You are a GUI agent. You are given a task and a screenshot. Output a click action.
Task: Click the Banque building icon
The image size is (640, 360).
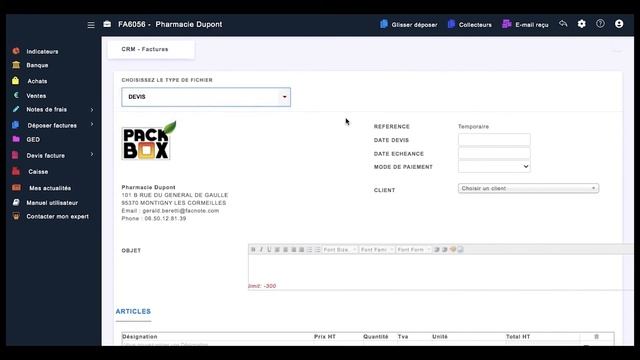pos(16,64)
